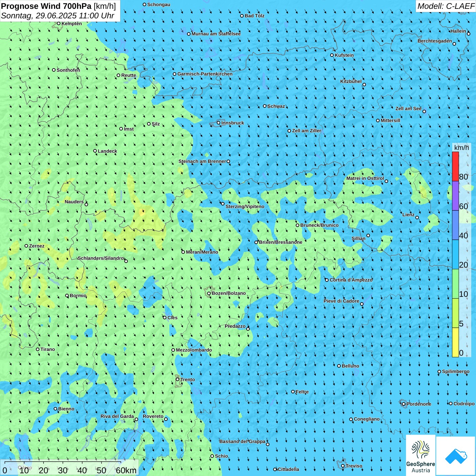Click the Imst city label
Screen dimensions: 476x476
(129, 129)
